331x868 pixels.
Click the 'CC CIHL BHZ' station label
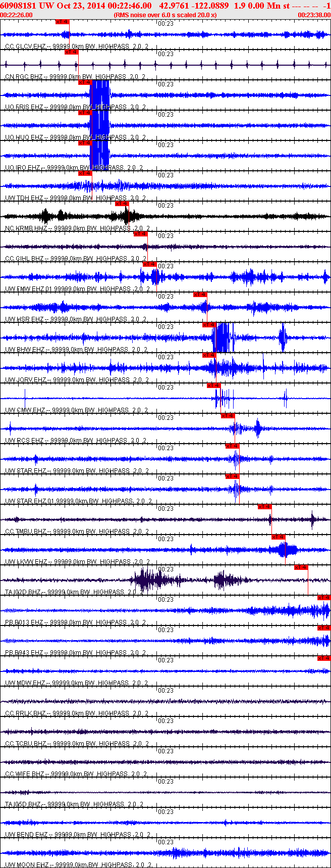point(24,259)
